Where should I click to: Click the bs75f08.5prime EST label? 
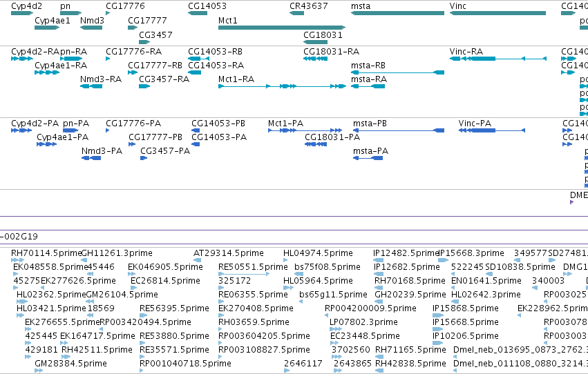[x=328, y=267]
